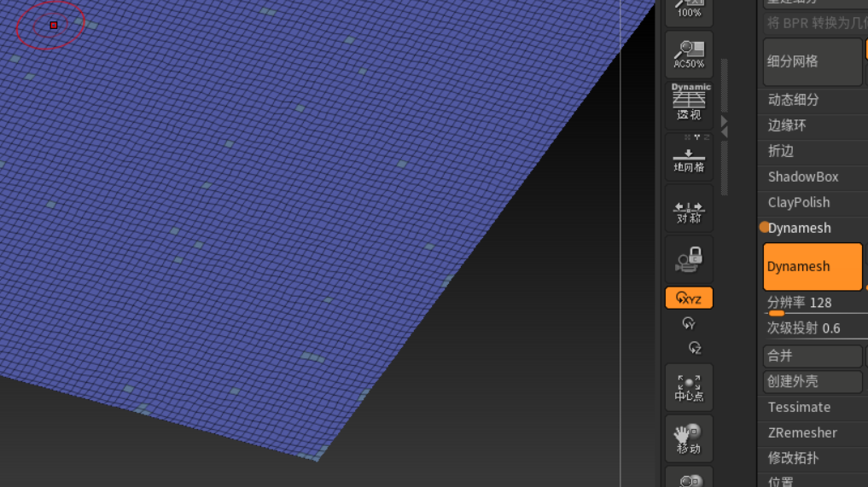Toggle the floor grid button
Screen dimensions: 868x487
pyautogui.click(x=689, y=157)
